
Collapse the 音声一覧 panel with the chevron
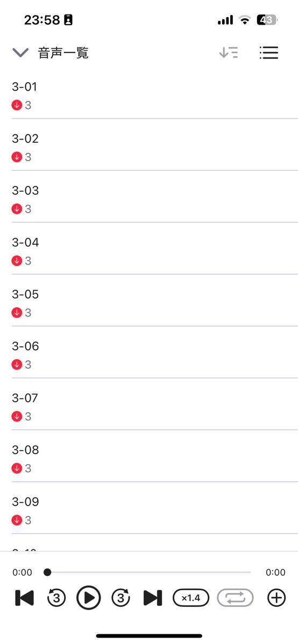[x=20, y=53]
